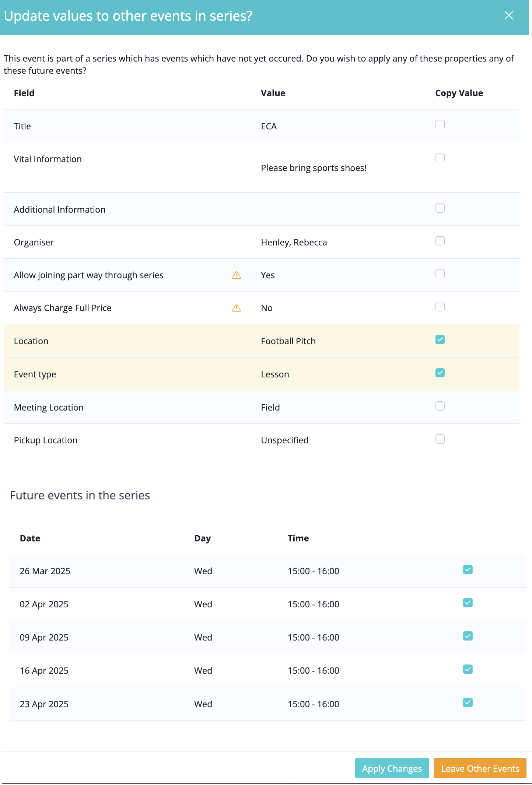Enable Meeting Location copy checkbox

pyautogui.click(x=440, y=406)
